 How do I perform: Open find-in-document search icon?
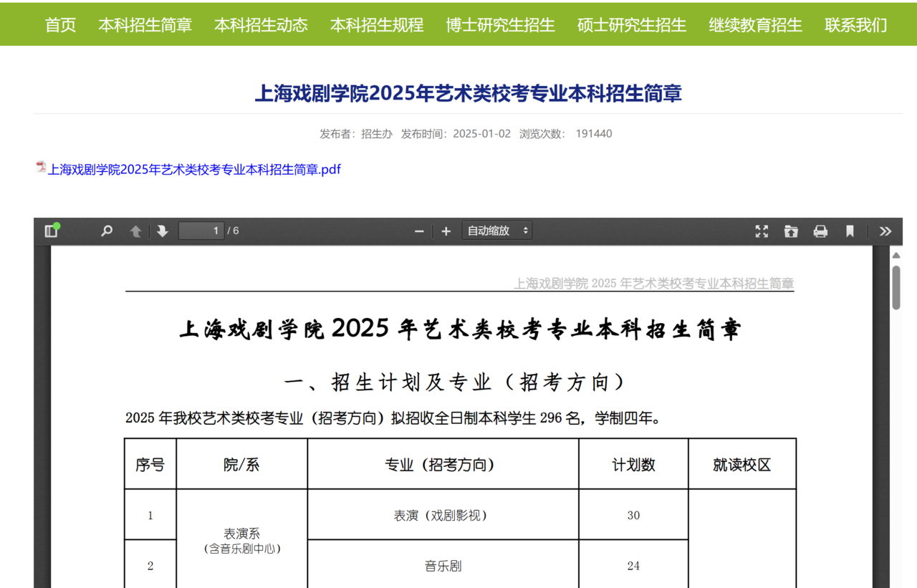[107, 231]
